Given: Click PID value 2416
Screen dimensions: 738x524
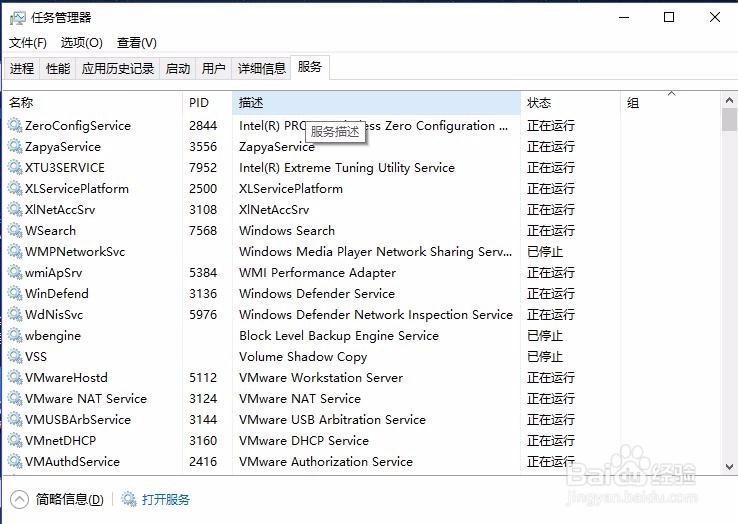Looking at the screenshot, I should 203,461.
